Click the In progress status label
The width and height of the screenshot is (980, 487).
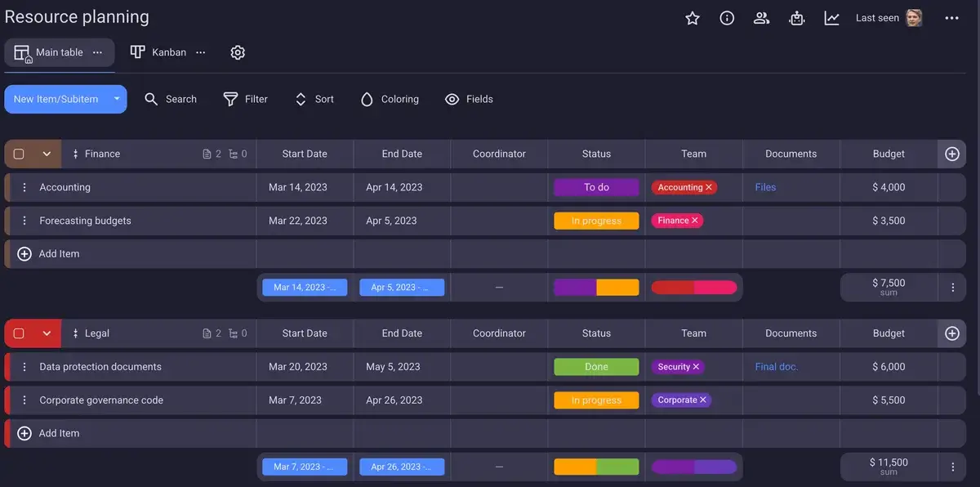[x=596, y=220]
